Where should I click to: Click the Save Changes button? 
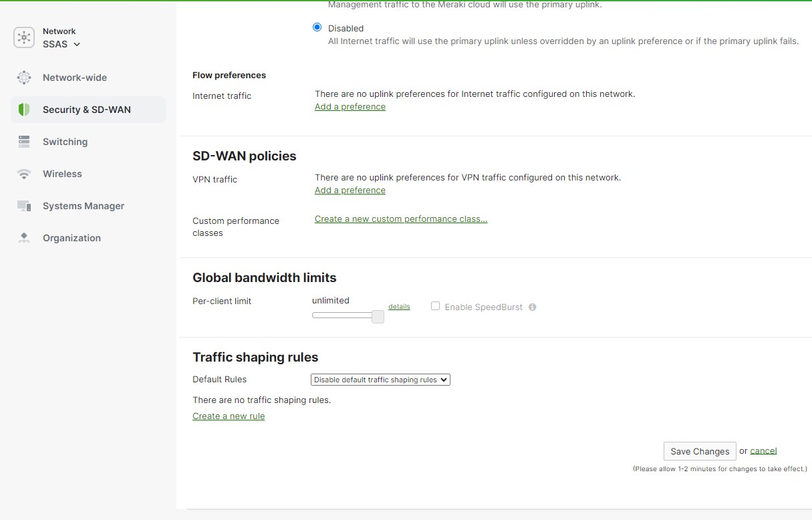click(x=699, y=450)
